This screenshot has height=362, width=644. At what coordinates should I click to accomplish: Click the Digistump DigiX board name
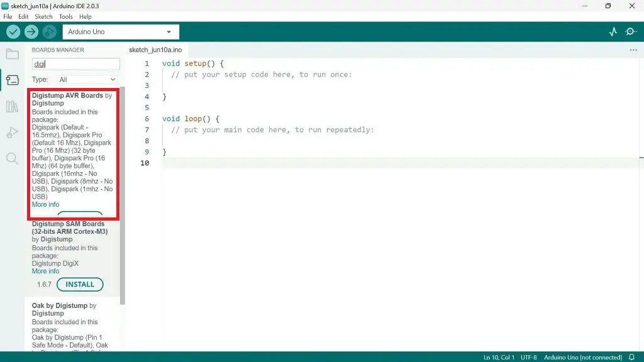point(55,263)
